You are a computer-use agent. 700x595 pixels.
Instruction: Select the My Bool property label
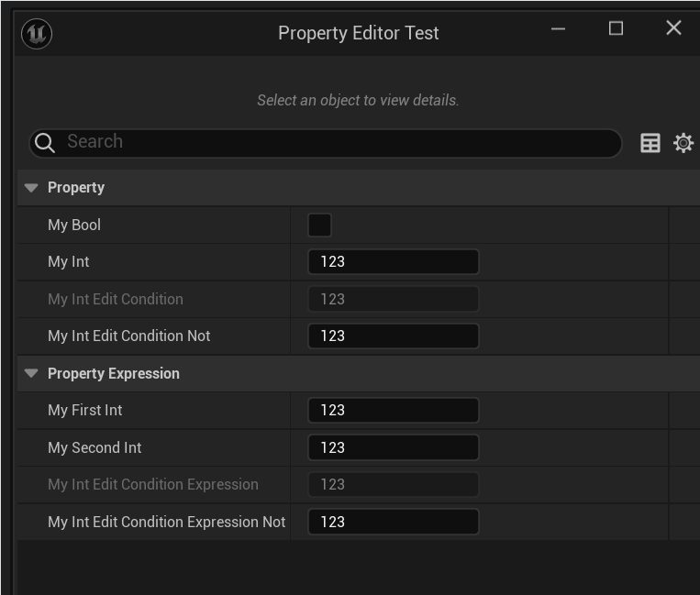pos(74,225)
